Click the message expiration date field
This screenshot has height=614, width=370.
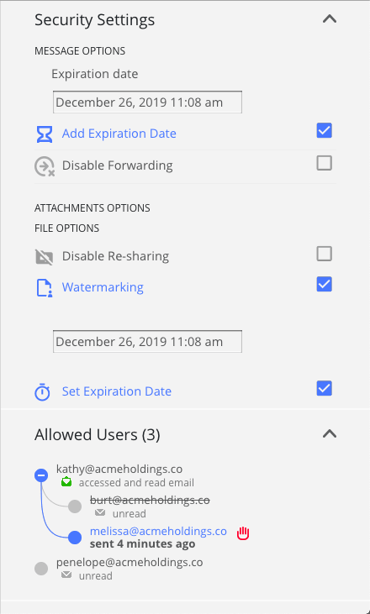tap(147, 102)
